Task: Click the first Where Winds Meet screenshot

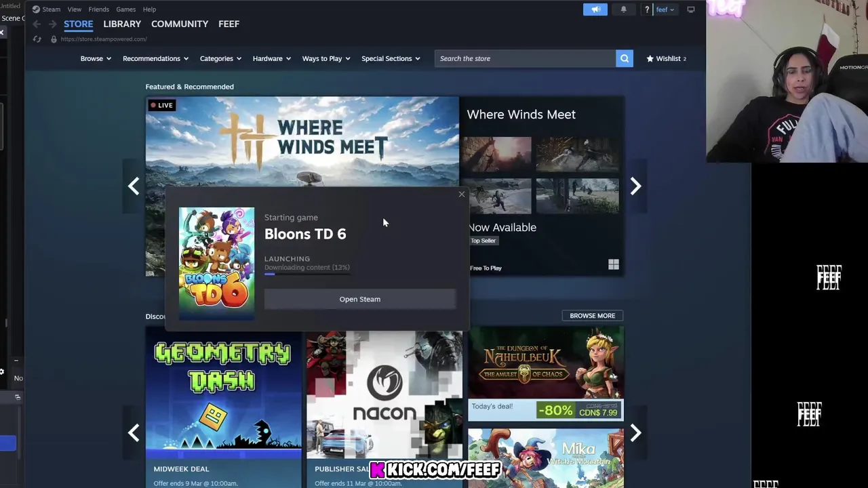Action: pyautogui.click(x=497, y=155)
